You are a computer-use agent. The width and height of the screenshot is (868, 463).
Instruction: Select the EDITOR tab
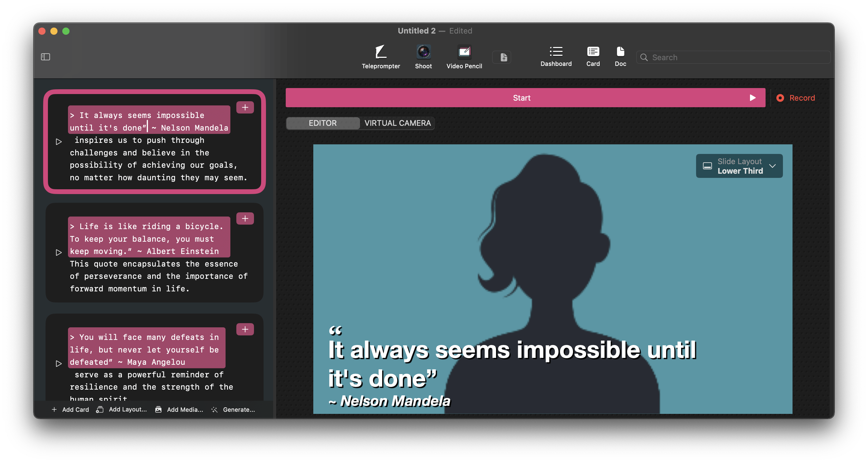[x=323, y=123]
